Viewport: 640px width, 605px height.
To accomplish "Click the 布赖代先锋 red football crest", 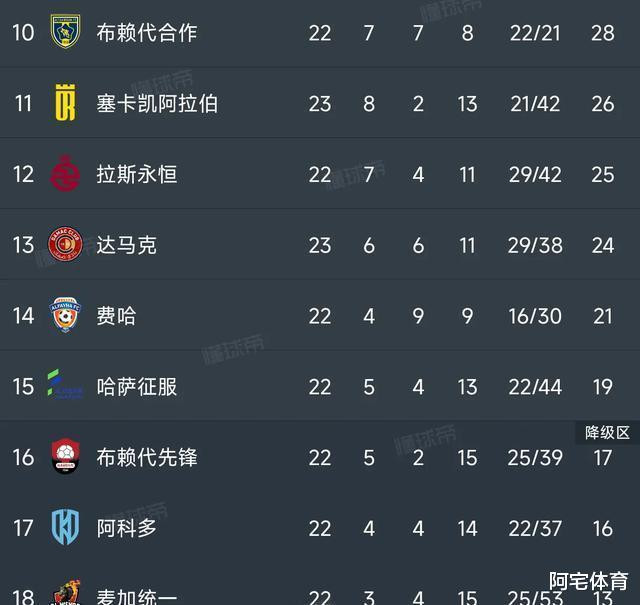I will tap(65, 456).
